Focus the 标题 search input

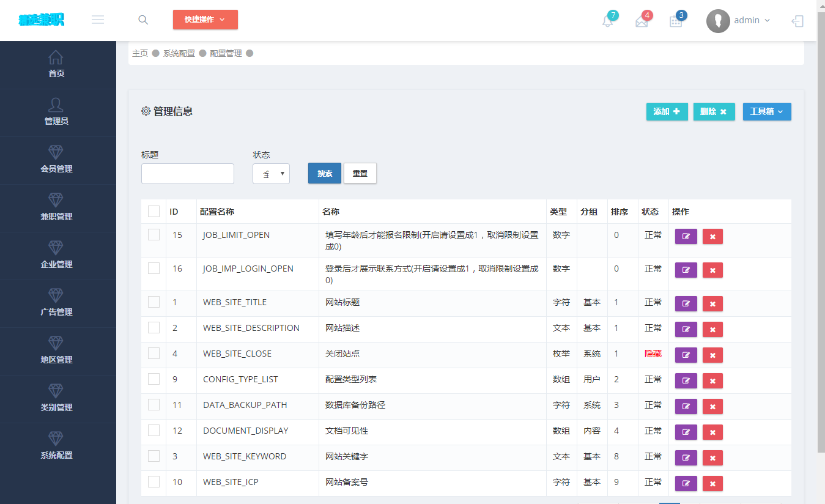click(188, 174)
